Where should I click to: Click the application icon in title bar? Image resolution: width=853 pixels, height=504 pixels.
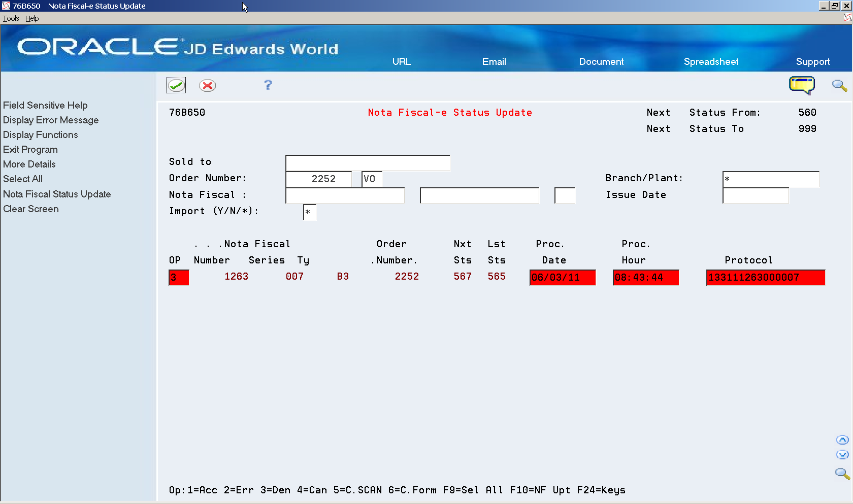click(x=6, y=6)
